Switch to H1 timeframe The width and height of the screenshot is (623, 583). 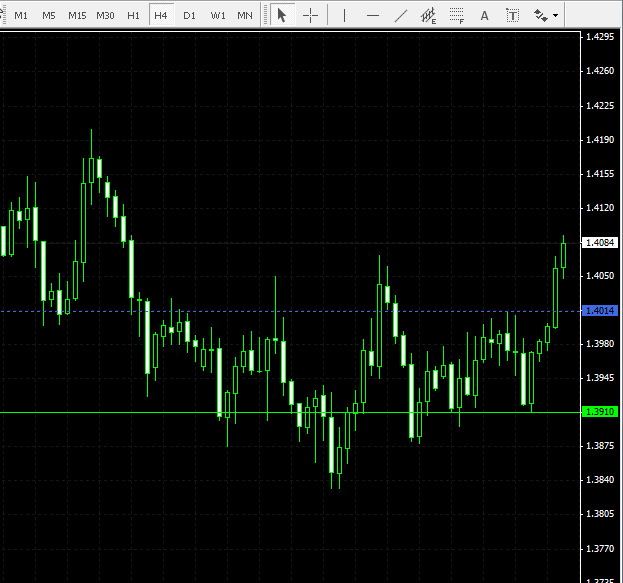134,15
